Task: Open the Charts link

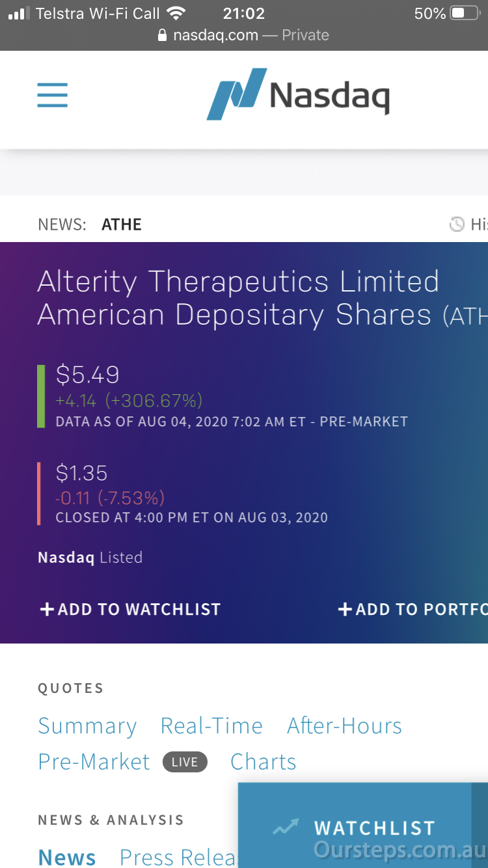Action: [263, 762]
